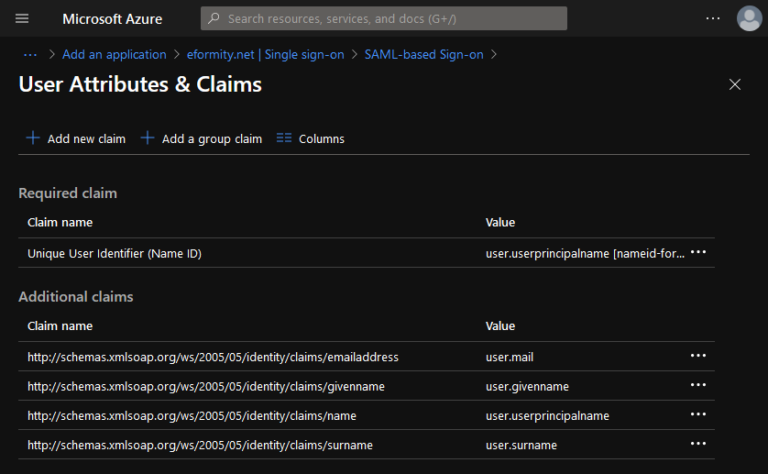The width and height of the screenshot is (768, 474).
Task: Click the user account avatar
Action: tap(748, 19)
